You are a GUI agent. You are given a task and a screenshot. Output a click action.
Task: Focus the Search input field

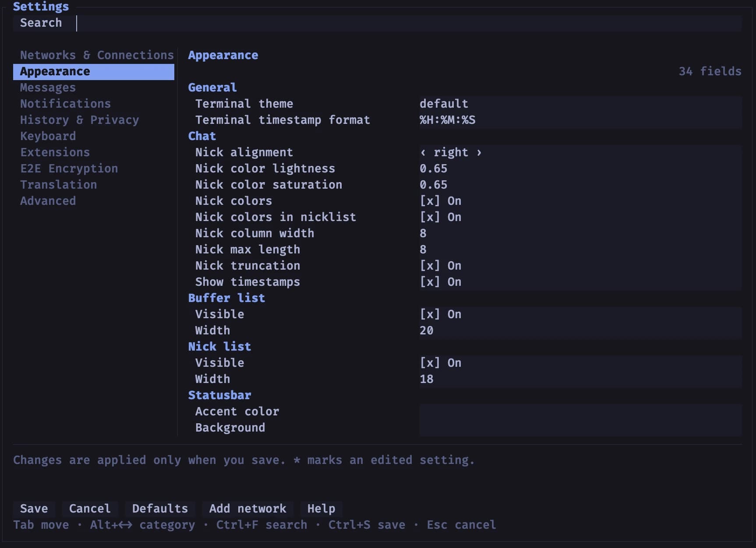pyautogui.click(x=408, y=23)
